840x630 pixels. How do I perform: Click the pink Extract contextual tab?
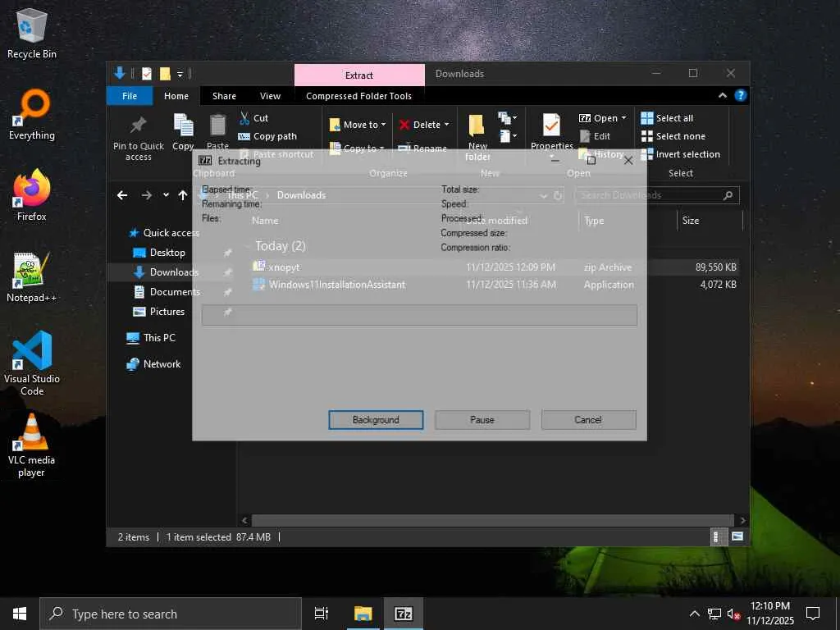pos(359,75)
